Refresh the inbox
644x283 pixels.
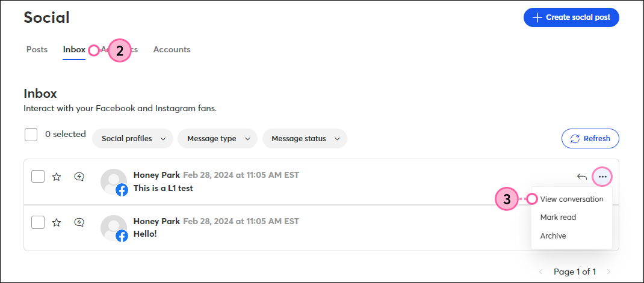tap(590, 139)
